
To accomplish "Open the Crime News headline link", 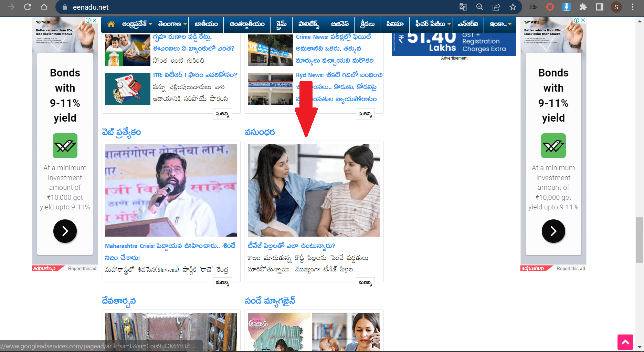I will (335, 49).
